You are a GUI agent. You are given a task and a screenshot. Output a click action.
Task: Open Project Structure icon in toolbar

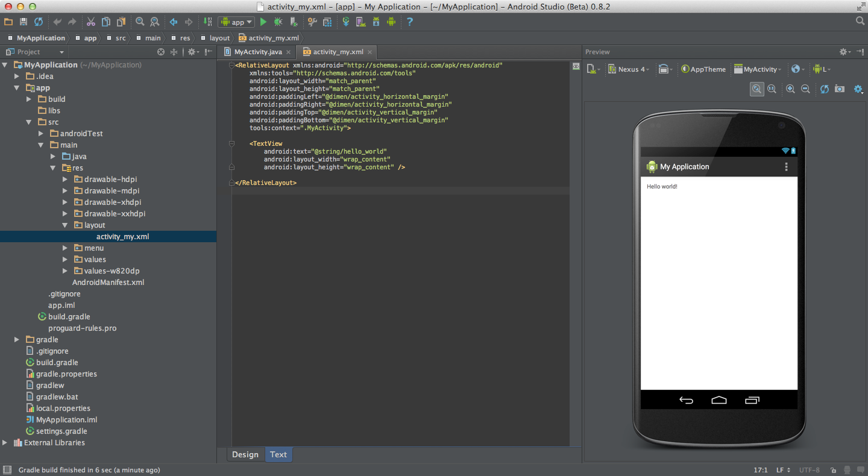[327, 22]
